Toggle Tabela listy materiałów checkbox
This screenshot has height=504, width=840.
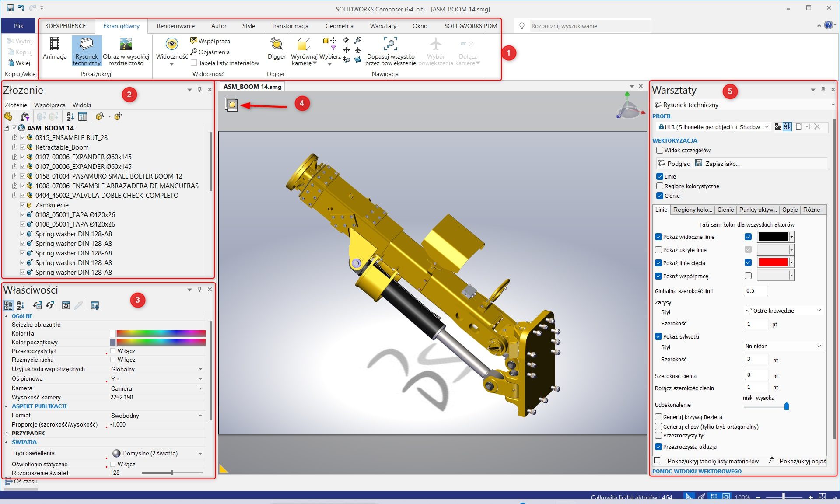(194, 63)
